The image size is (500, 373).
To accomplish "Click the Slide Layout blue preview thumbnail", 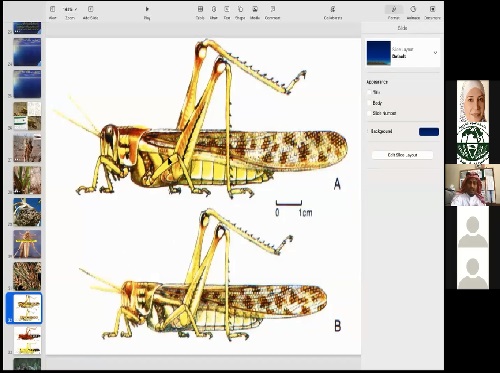I will (379, 53).
